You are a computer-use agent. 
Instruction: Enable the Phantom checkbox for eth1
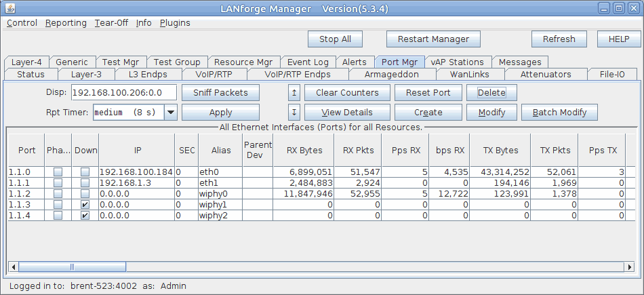pos(58,183)
